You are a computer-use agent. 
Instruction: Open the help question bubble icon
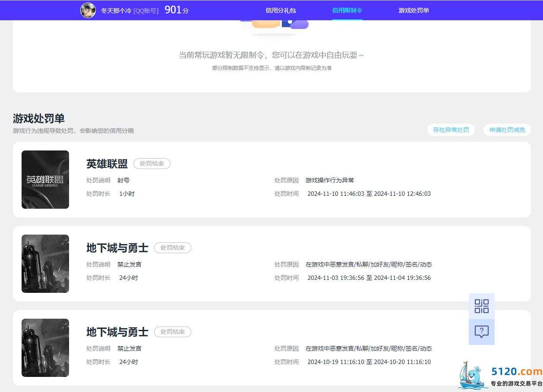coord(482,332)
